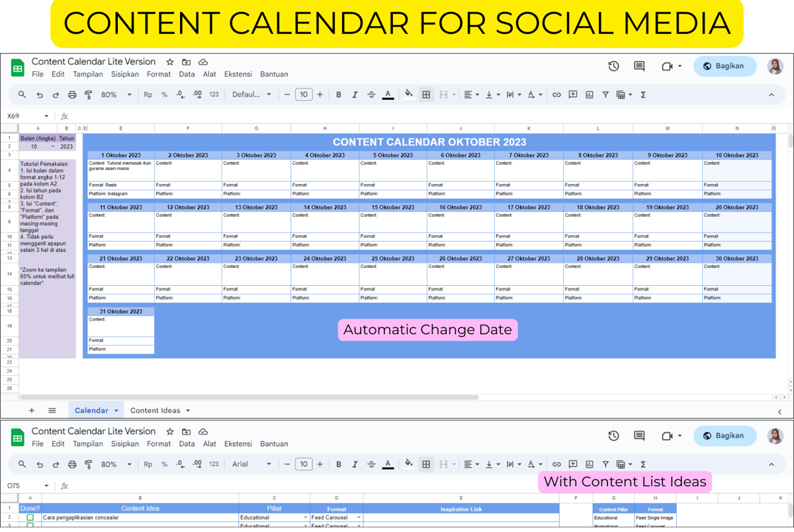
Task: Toggle italic text formatting
Action: pyautogui.click(x=355, y=95)
